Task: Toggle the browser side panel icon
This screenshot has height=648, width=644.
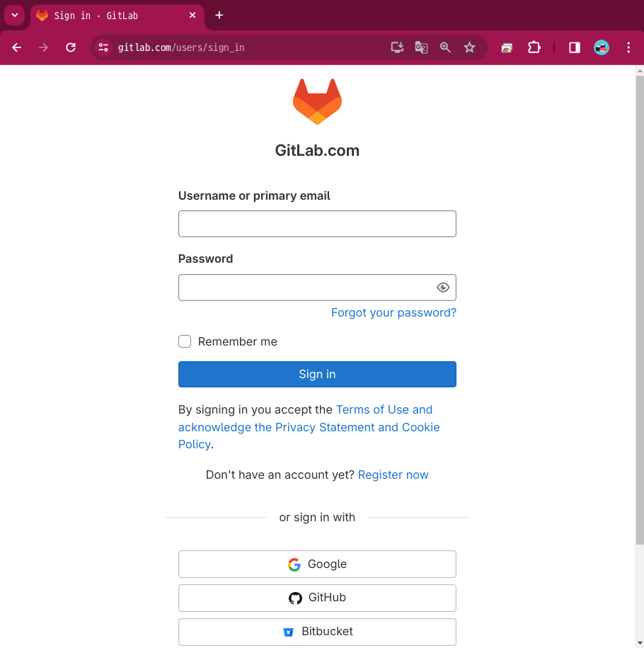Action: [574, 47]
